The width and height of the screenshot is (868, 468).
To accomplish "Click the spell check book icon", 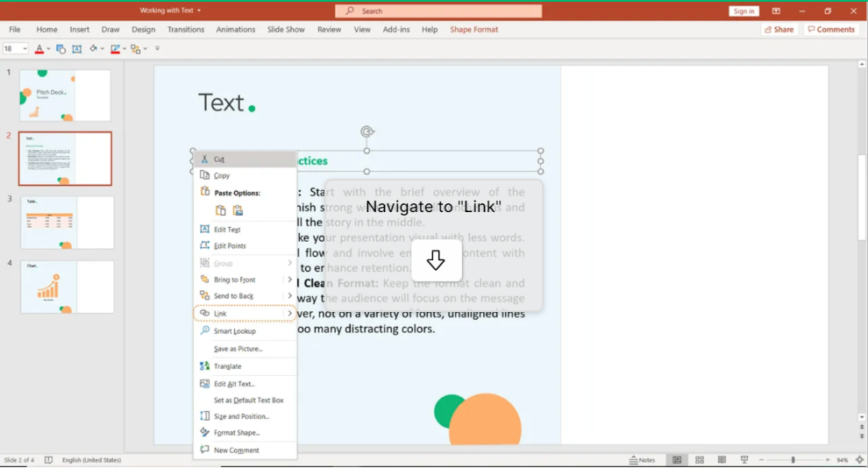I will click(x=49, y=460).
